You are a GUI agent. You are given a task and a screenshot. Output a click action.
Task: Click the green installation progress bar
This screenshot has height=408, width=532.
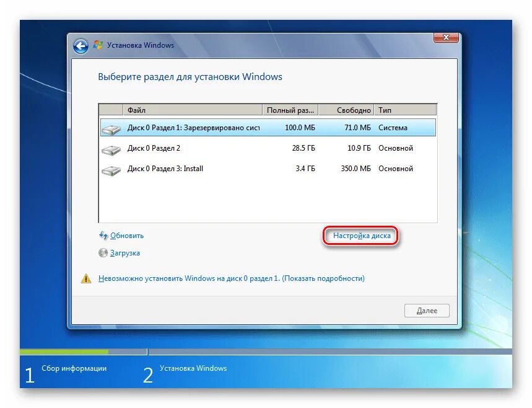coord(64,352)
